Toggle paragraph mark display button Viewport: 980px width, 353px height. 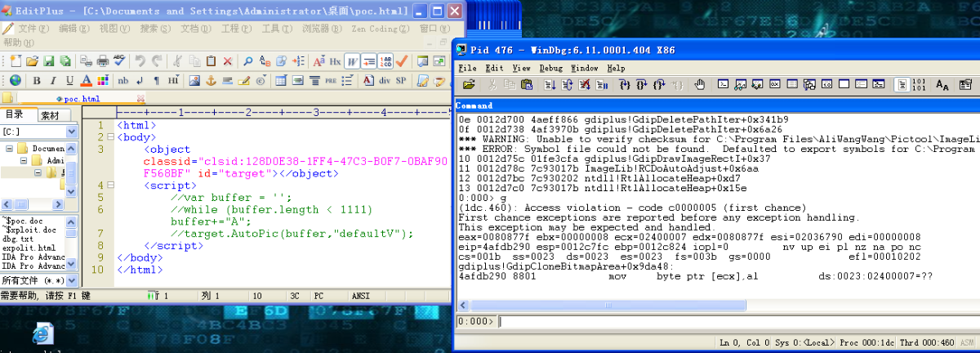coord(156,80)
